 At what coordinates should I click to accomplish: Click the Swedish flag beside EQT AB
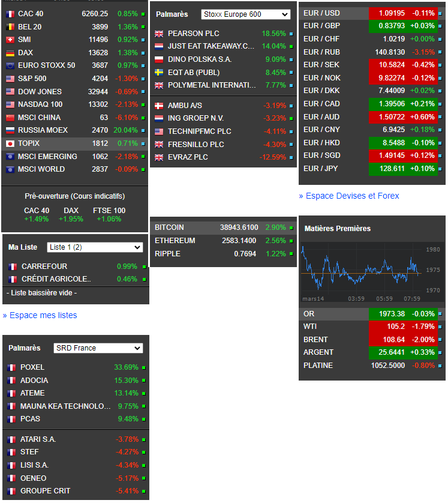pyautogui.click(x=159, y=73)
